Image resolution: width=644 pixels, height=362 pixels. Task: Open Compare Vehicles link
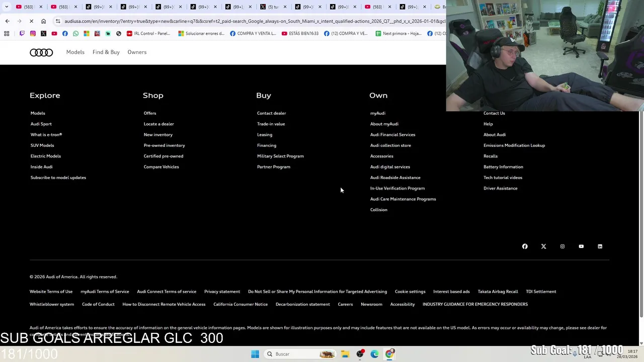tap(162, 167)
